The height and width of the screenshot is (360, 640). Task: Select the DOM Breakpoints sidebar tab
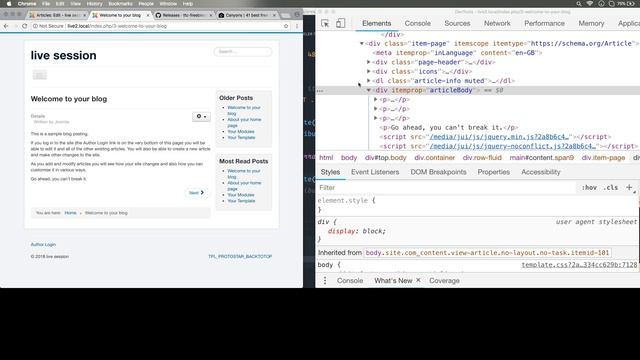(438, 172)
